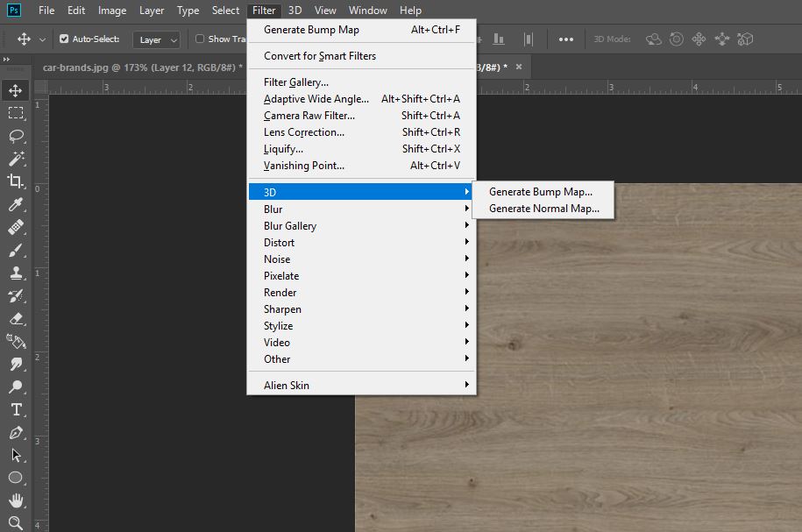Toggle the Auto-Select checkbox

point(64,39)
